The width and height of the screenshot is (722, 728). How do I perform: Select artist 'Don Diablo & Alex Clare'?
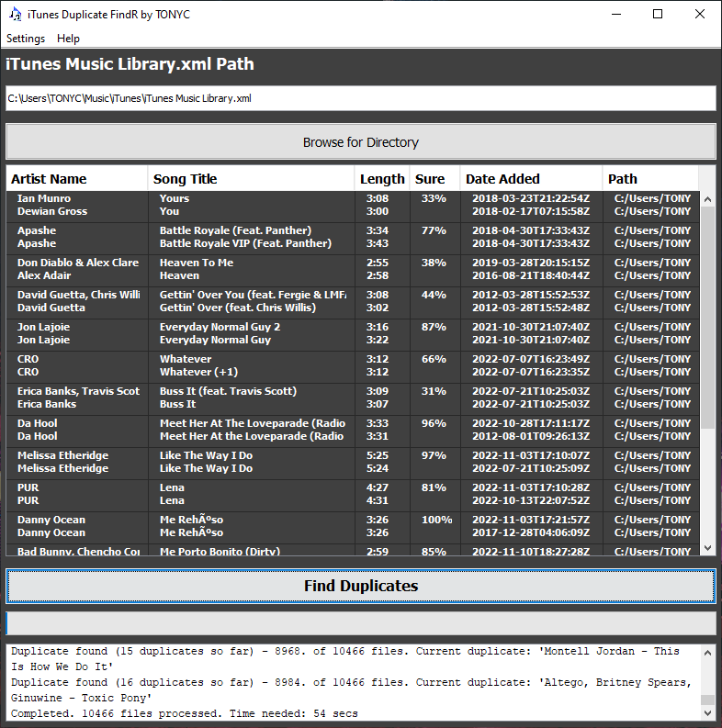78,263
